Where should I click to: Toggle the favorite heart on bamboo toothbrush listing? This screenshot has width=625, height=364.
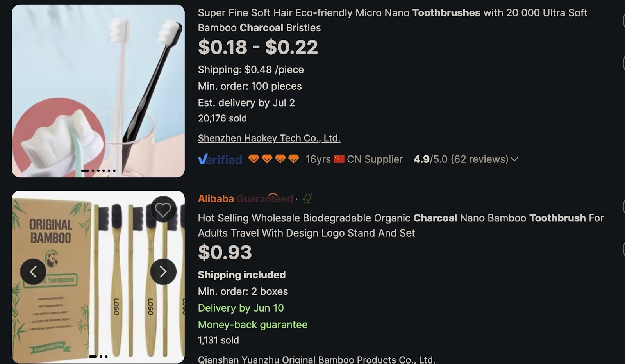tap(163, 209)
